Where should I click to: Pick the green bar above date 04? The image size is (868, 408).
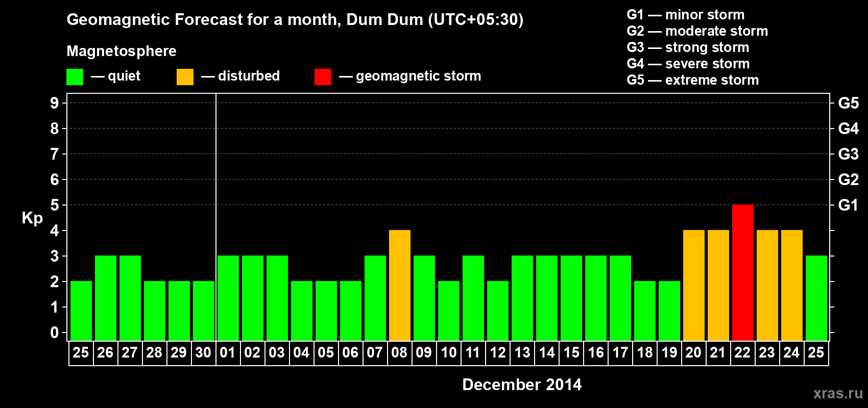coord(302,311)
